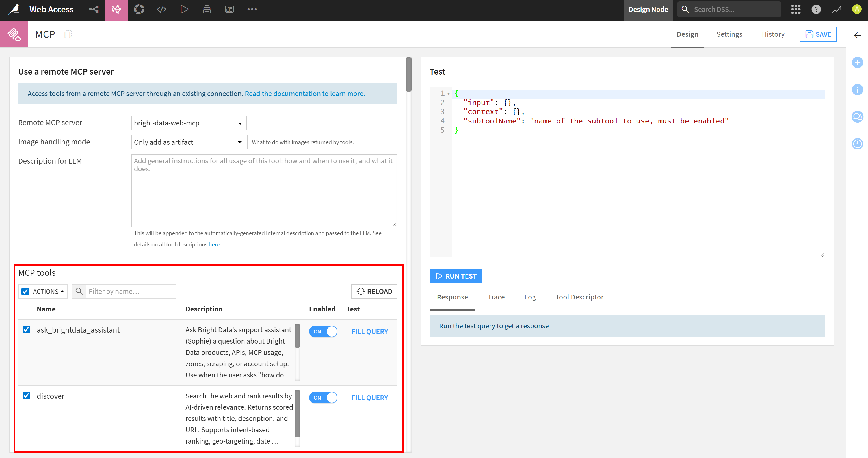This screenshot has height=458, width=868.
Task: Click FILL QUERY for ask_brightdata_assistant
Action: pyautogui.click(x=370, y=331)
